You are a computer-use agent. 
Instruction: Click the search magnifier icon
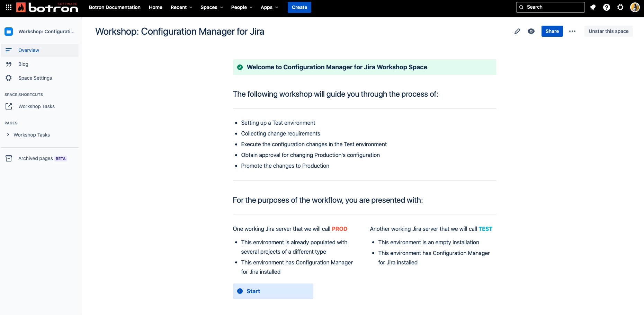coord(521,7)
